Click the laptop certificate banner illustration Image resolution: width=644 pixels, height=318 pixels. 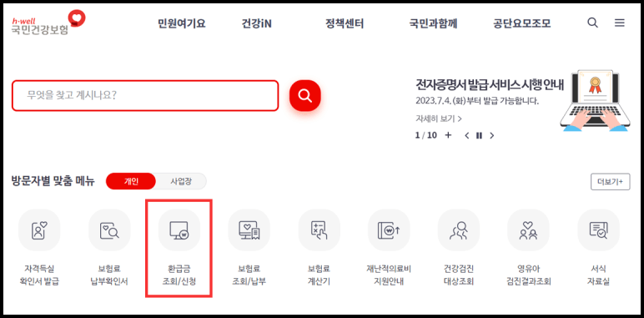(x=595, y=101)
